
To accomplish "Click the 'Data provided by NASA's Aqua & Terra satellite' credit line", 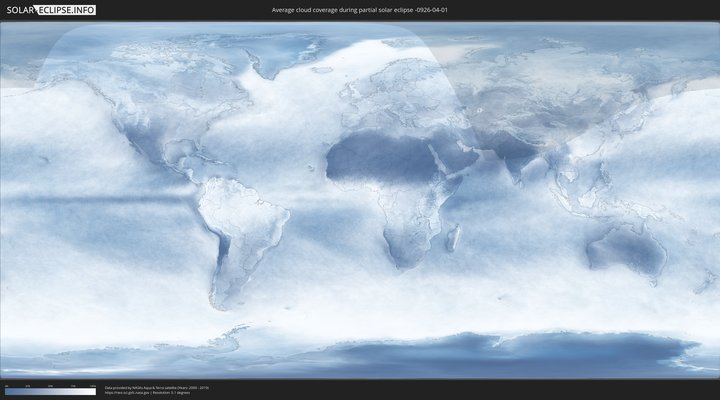I will (157, 388).
